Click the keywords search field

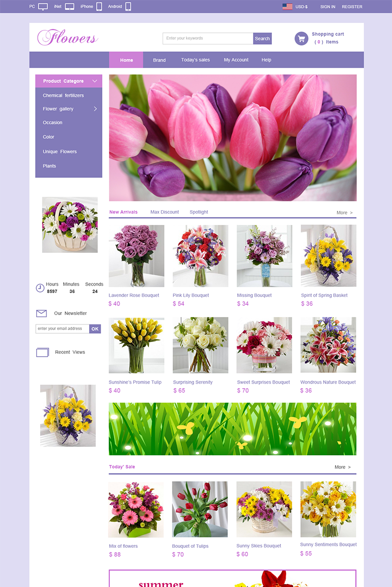(208, 38)
